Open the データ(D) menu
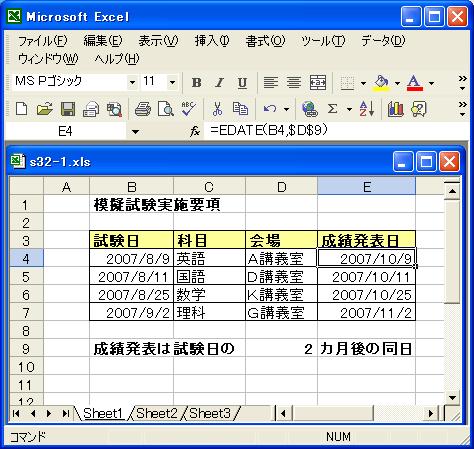The height and width of the screenshot is (449, 474). click(383, 41)
